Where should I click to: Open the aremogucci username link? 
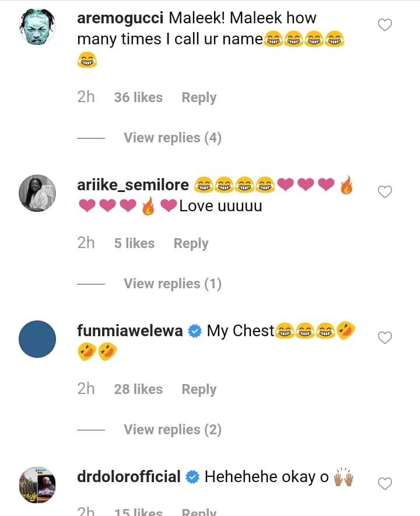pyautogui.click(x=120, y=18)
